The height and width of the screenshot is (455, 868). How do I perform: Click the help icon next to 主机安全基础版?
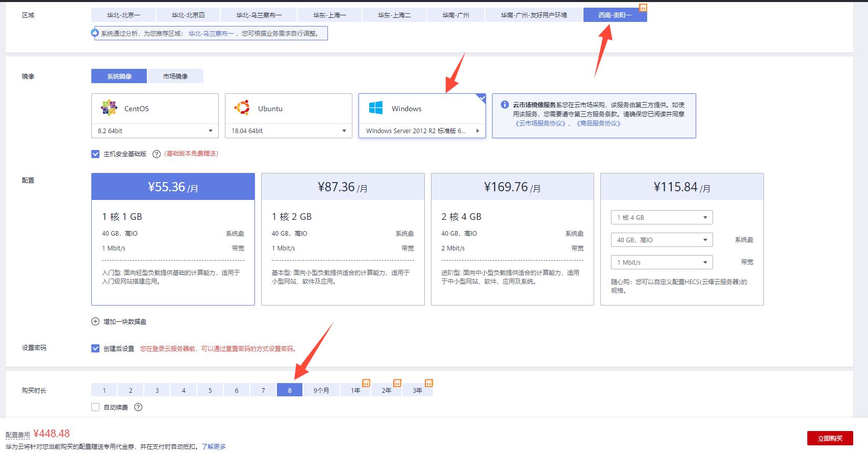pyautogui.click(x=157, y=154)
